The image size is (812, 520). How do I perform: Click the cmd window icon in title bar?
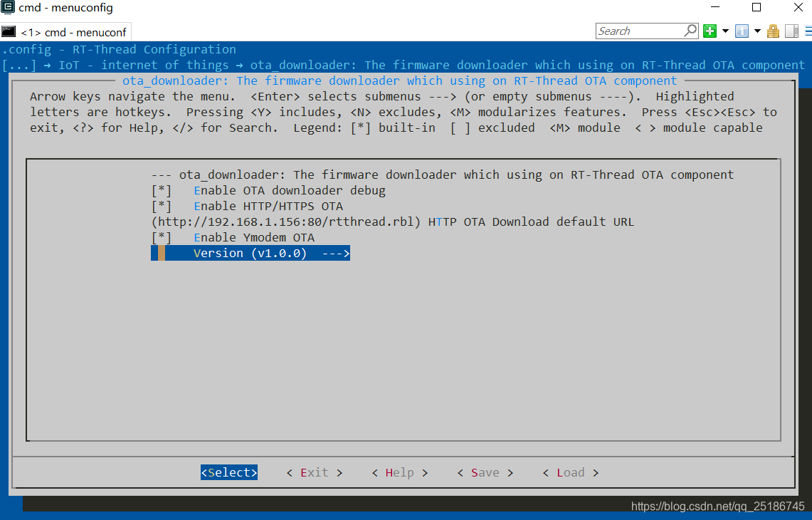(x=8, y=7)
